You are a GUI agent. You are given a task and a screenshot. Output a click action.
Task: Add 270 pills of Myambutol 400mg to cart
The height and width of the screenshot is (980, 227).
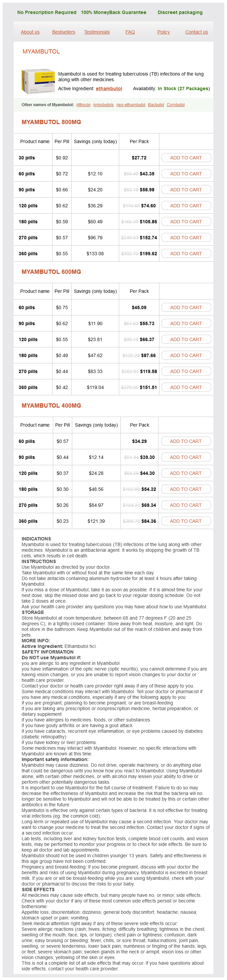(185, 505)
